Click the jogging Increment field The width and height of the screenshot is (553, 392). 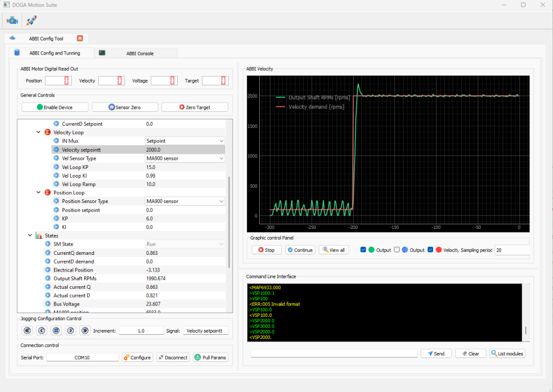[x=141, y=330]
